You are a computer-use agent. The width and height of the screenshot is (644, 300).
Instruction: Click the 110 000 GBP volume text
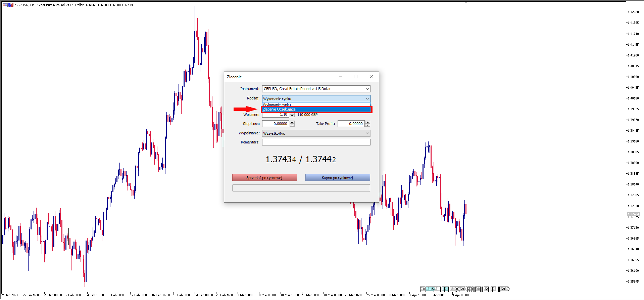pos(307,115)
